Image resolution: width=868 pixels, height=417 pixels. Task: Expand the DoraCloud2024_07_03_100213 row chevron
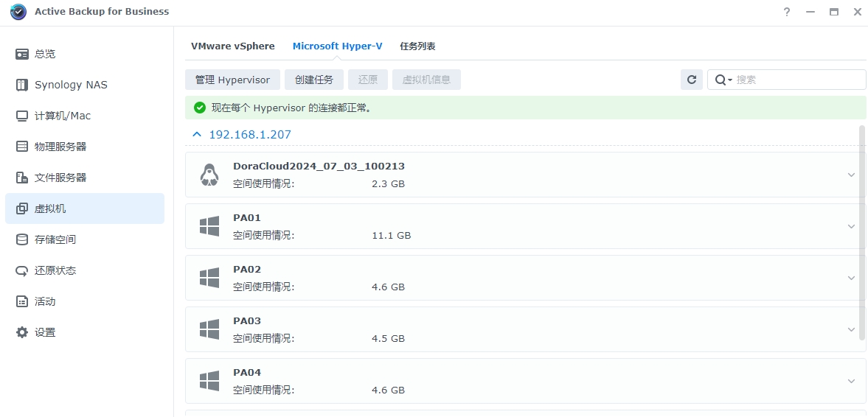click(851, 175)
